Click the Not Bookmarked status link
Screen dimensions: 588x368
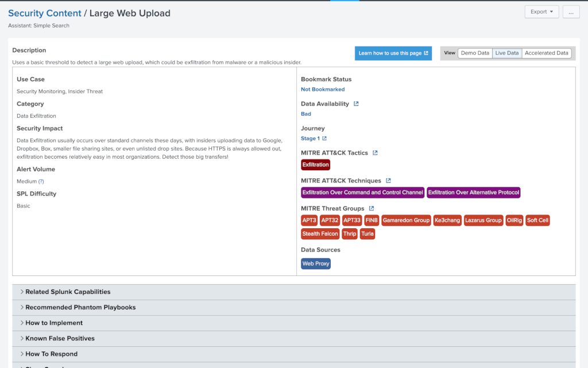click(323, 89)
